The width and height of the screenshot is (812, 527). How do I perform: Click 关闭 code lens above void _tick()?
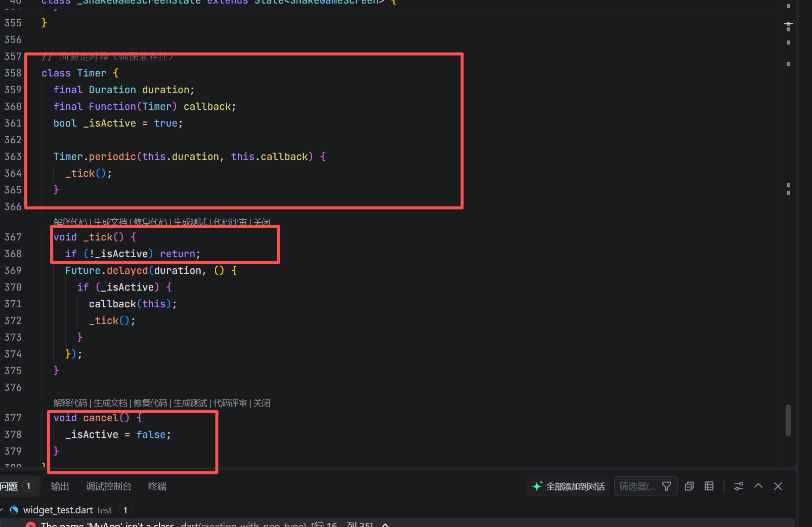tap(262, 222)
